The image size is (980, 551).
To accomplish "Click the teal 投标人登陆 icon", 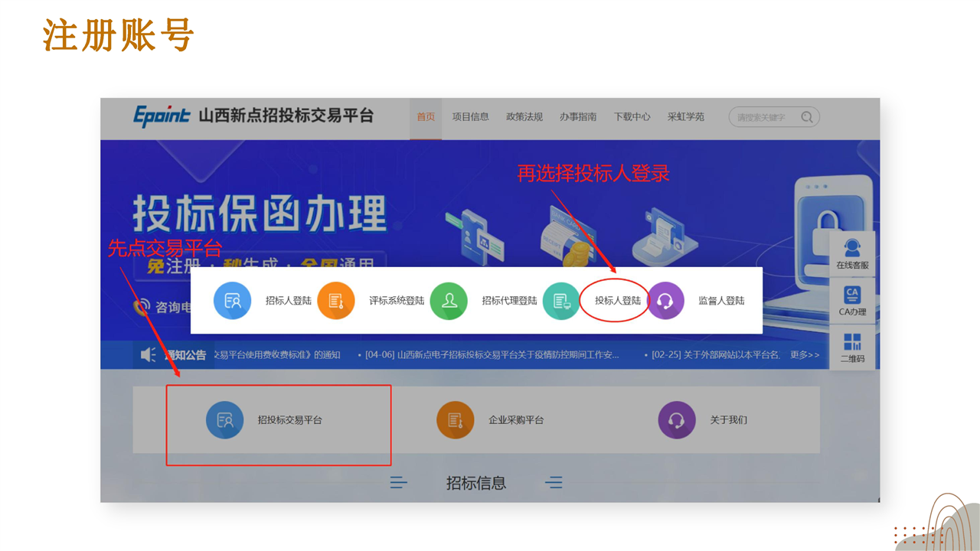I will click(561, 301).
